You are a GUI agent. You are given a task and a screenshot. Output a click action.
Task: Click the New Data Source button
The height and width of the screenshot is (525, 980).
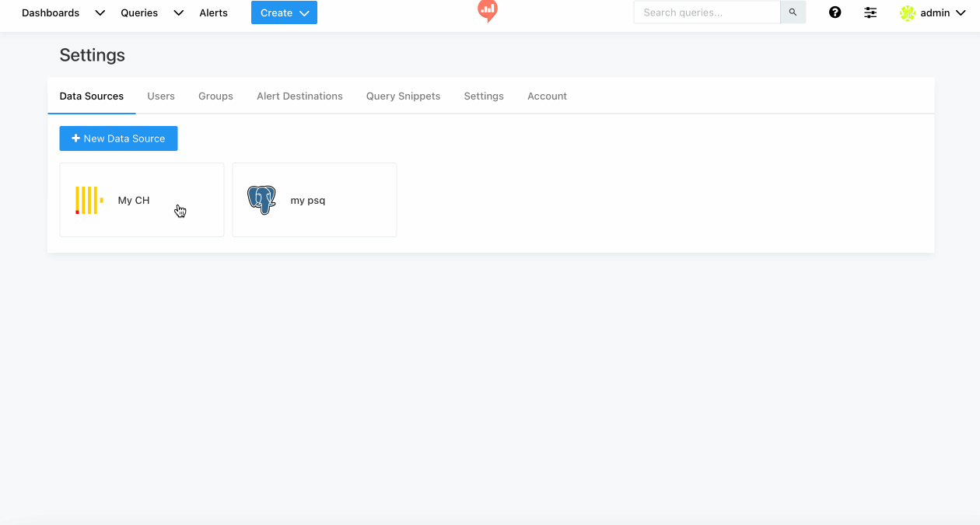(118, 138)
